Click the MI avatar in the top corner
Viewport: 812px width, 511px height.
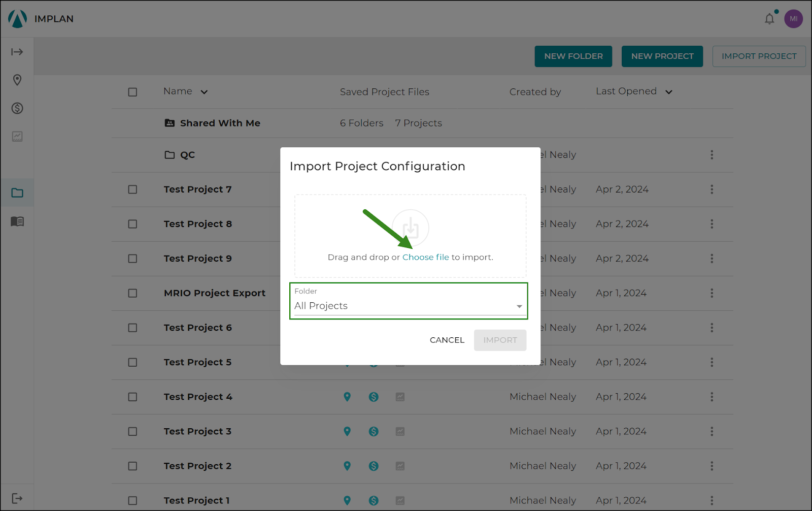[793, 18]
